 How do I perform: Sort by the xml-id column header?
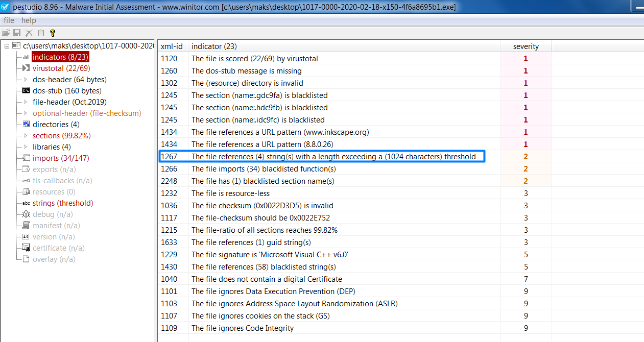(173, 46)
